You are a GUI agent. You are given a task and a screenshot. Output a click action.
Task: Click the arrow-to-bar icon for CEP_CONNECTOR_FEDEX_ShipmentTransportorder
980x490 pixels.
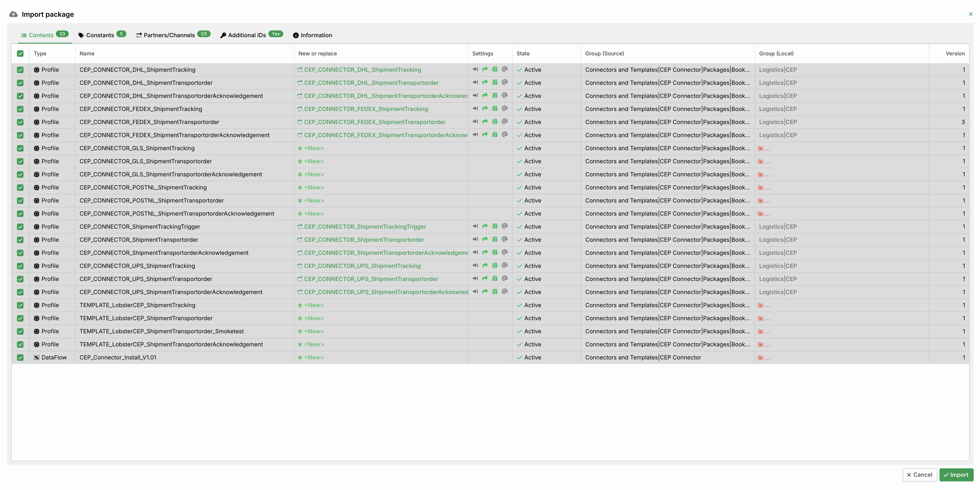coord(475,122)
